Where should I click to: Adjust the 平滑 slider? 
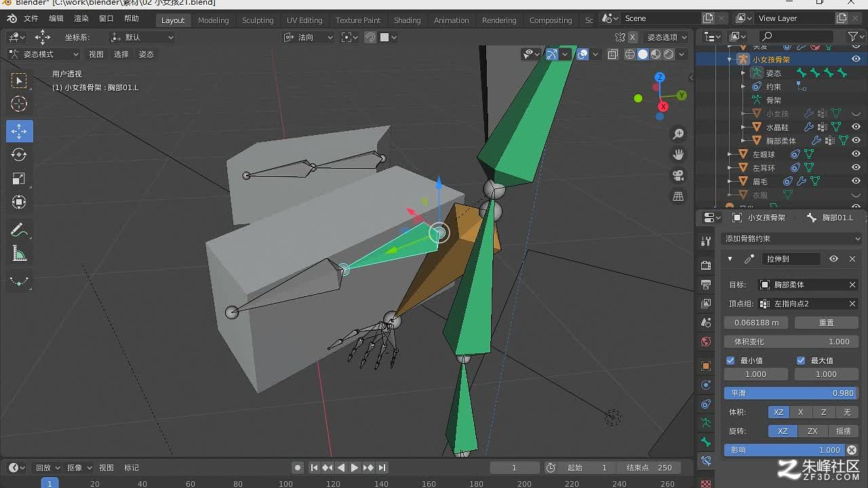tap(791, 393)
